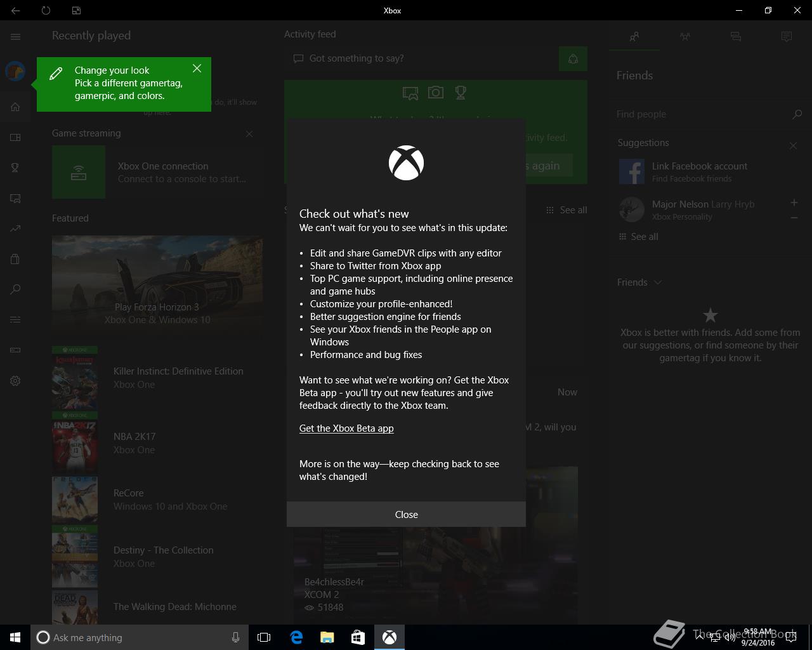Open Major Nelson's profile picture
The image size is (812, 650).
tap(631, 209)
